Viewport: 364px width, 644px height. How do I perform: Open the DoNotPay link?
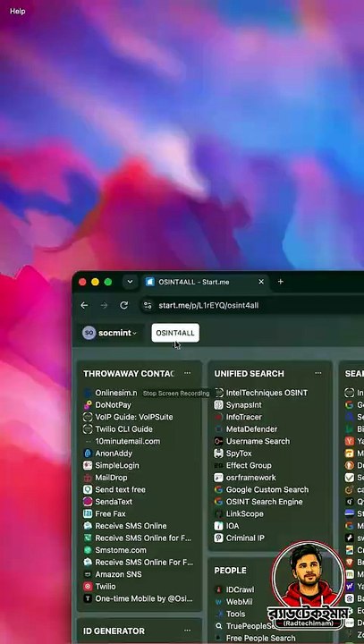113,405
